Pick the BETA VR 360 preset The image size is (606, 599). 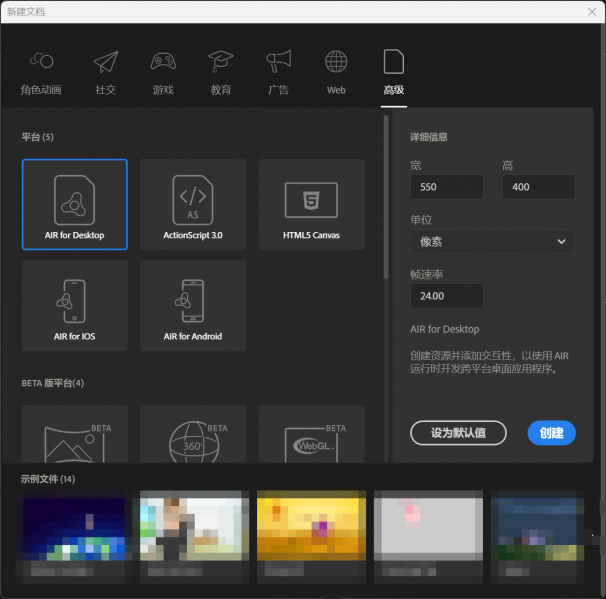(193, 434)
